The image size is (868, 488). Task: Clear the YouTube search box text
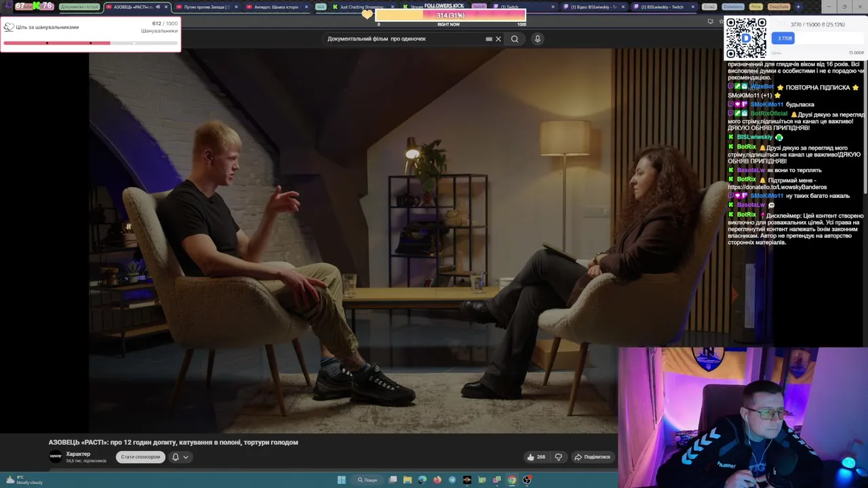tap(498, 39)
